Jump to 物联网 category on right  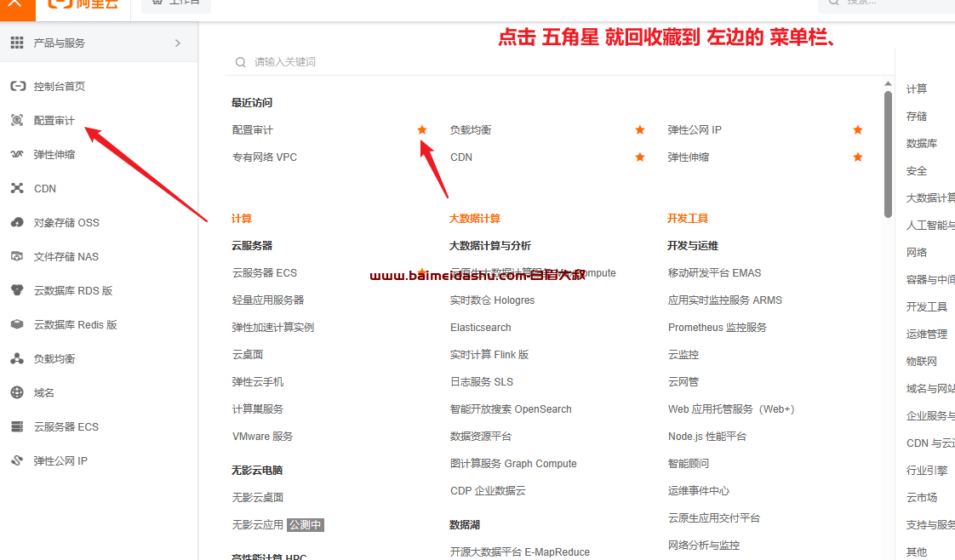pyautogui.click(x=922, y=362)
